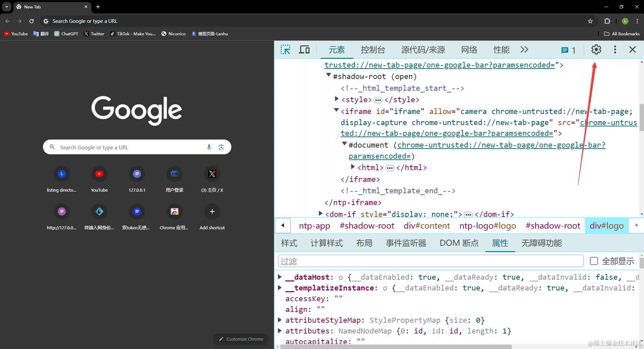The width and height of the screenshot is (644, 349).
Task: Switch to the 元素 DevTools tab
Action: coord(336,50)
